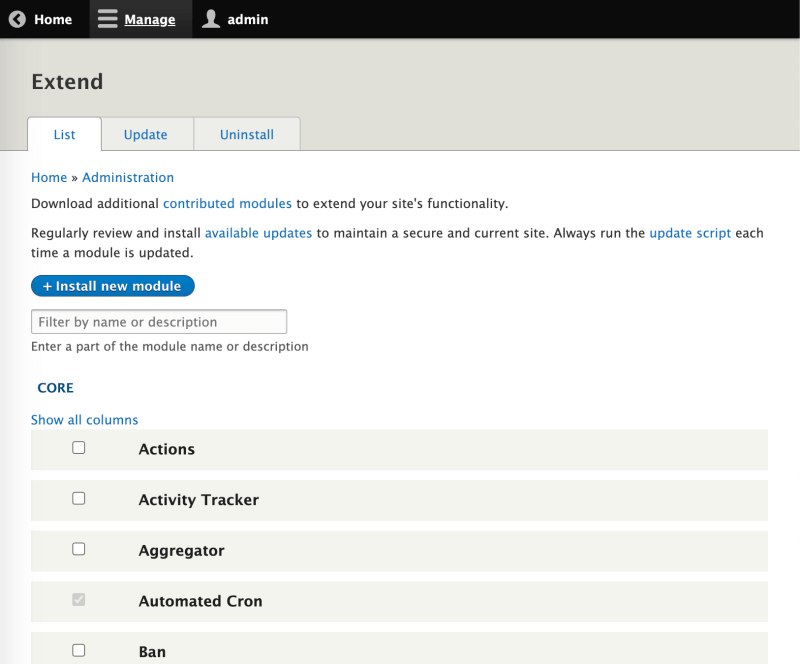
Task: Check the Activity Tracker module checkbox
Action: point(79,499)
